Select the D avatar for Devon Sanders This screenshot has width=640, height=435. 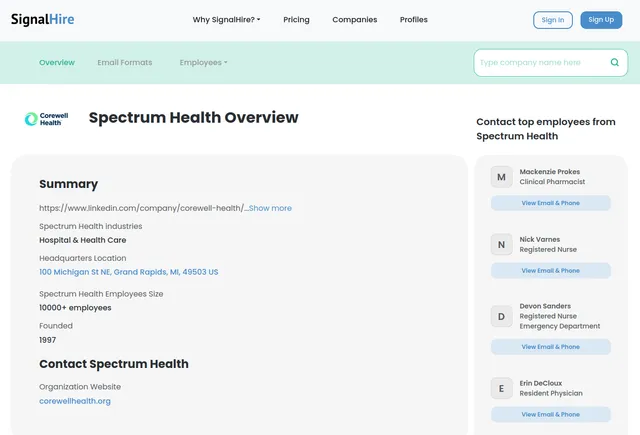pyautogui.click(x=501, y=317)
